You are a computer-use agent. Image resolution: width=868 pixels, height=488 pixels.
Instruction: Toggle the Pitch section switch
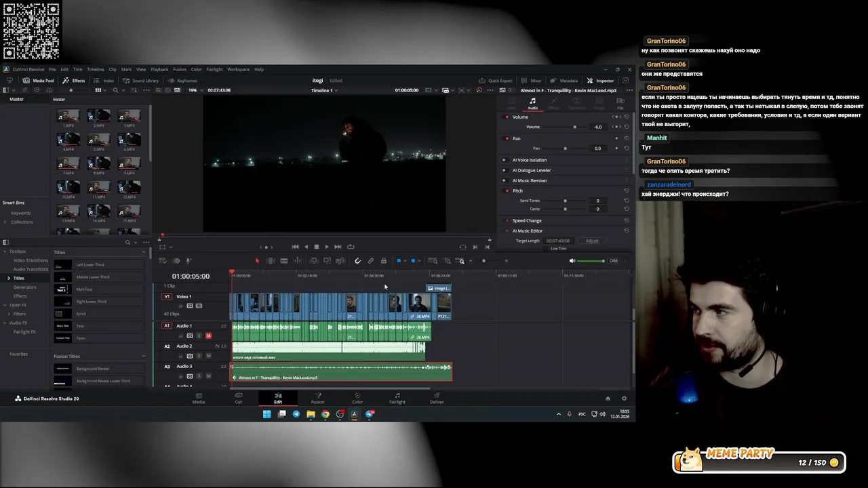coord(507,190)
